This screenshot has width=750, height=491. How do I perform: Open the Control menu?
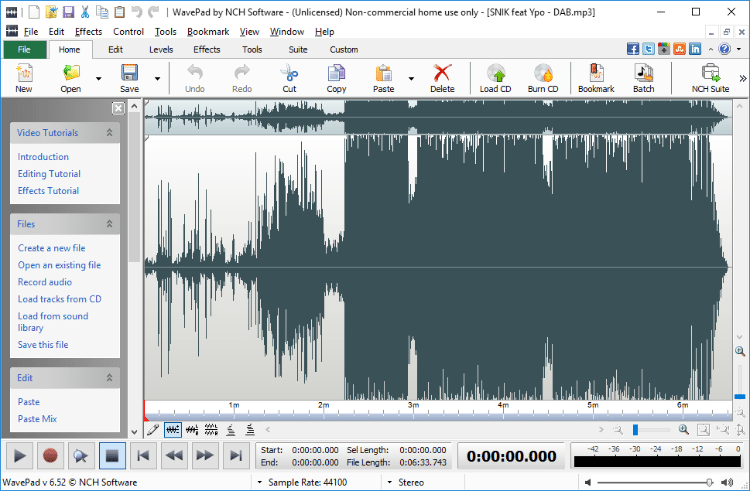point(128,32)
